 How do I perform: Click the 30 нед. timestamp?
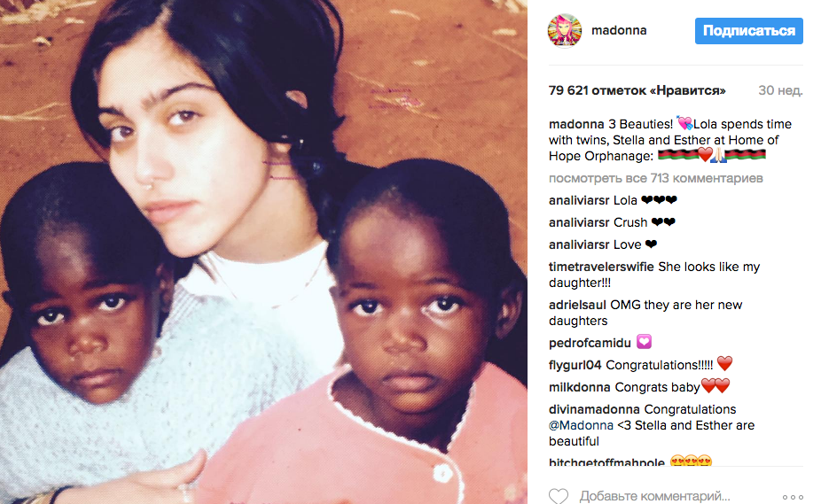780,90
